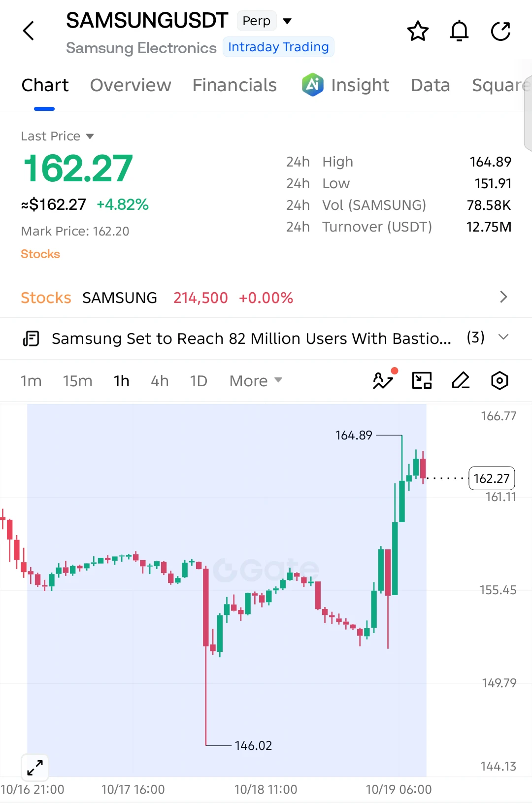Screen dimensions: 532x809
Task: Select the pencil drawing tool icon
Action: [x=461, y=380]
